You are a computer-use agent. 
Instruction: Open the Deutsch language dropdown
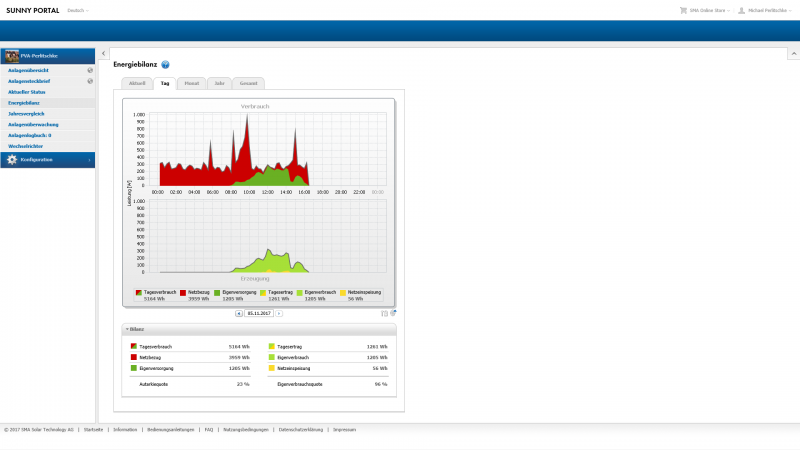(78, 10)
